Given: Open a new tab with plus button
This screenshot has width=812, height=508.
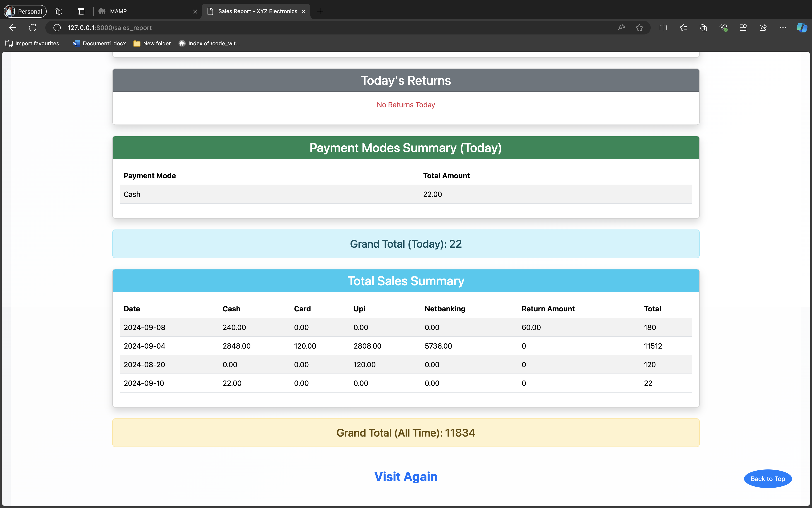Looking at the screenshot, I should (320, 11).
